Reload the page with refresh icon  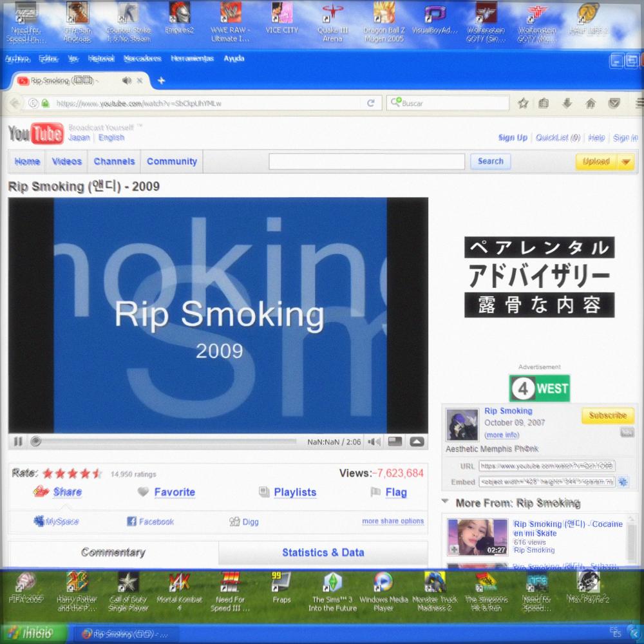coord(371,103)
